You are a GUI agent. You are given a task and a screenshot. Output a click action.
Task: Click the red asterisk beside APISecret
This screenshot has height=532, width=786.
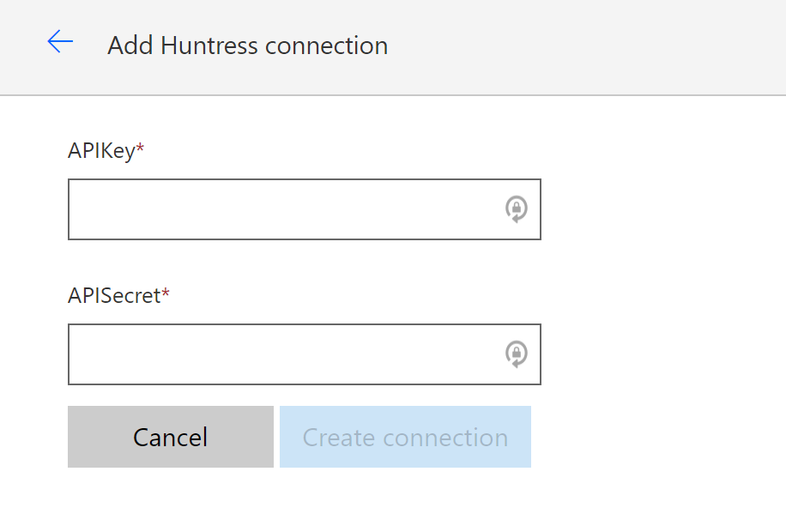pos(166,295)
